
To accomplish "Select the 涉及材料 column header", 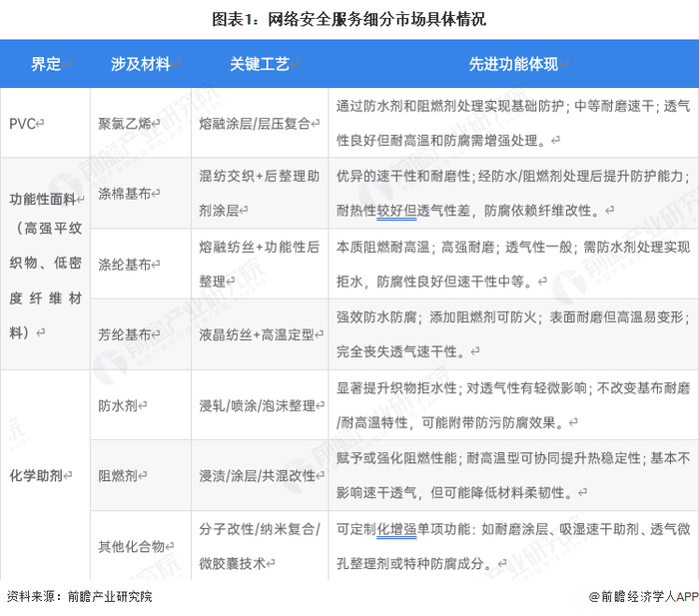I will pyautogui.click(x=141, y=64).
